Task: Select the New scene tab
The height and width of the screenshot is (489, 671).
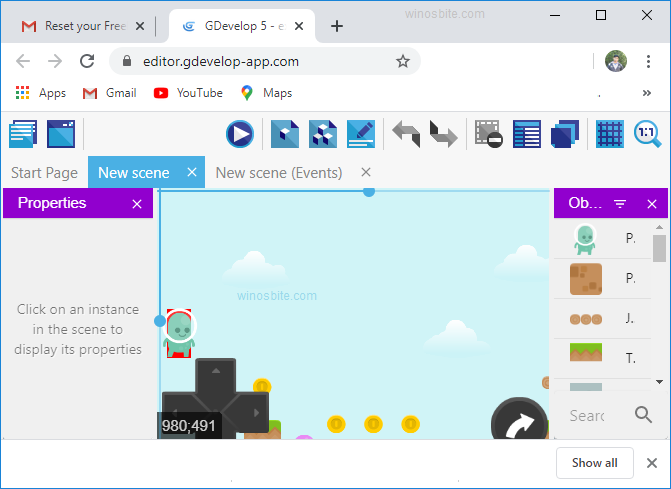Action: point(134,173)
